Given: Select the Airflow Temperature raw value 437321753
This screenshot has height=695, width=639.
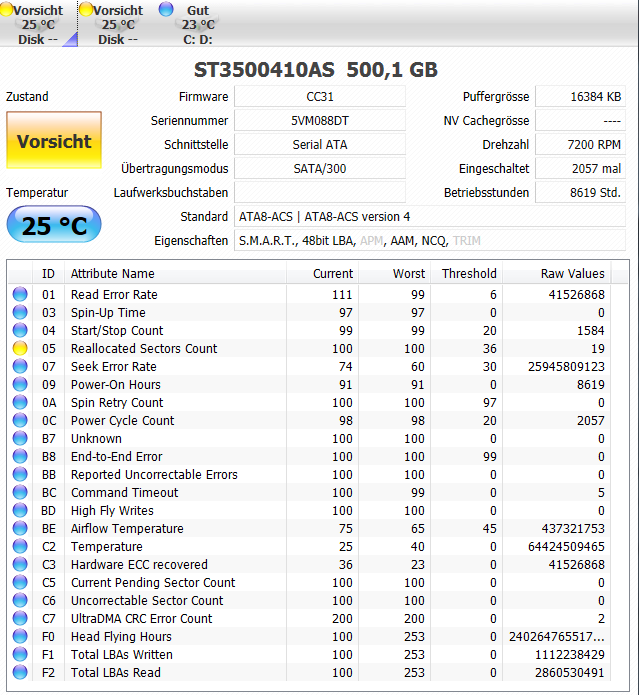Looking at the screenshot, I should pos(573,528).
